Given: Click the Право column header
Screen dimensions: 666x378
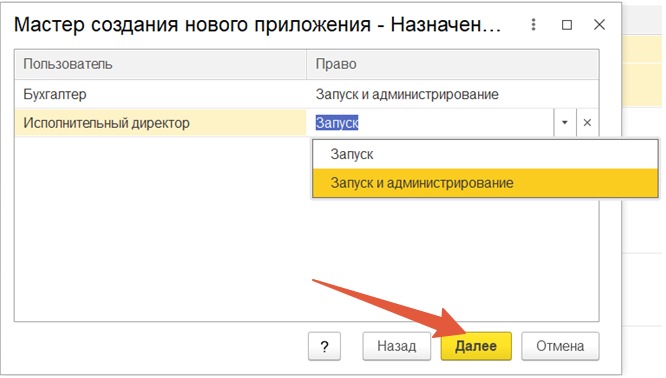Looking at the screenshot, I should (452, 64).
